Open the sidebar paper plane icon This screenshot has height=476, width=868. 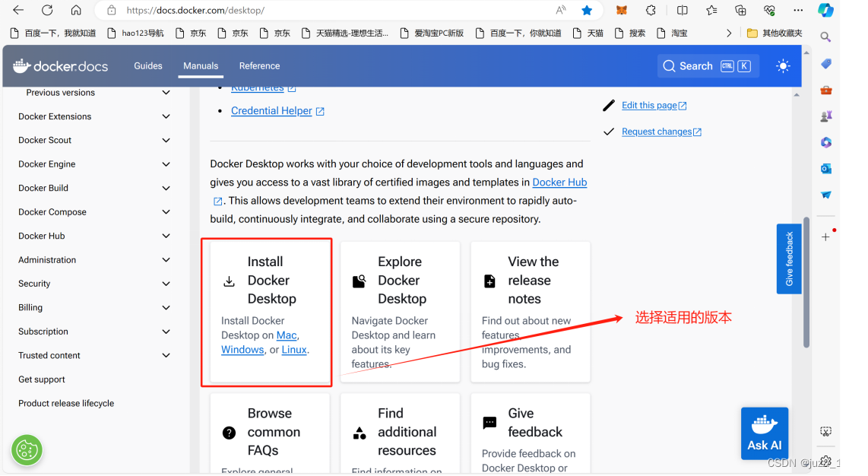826,195
